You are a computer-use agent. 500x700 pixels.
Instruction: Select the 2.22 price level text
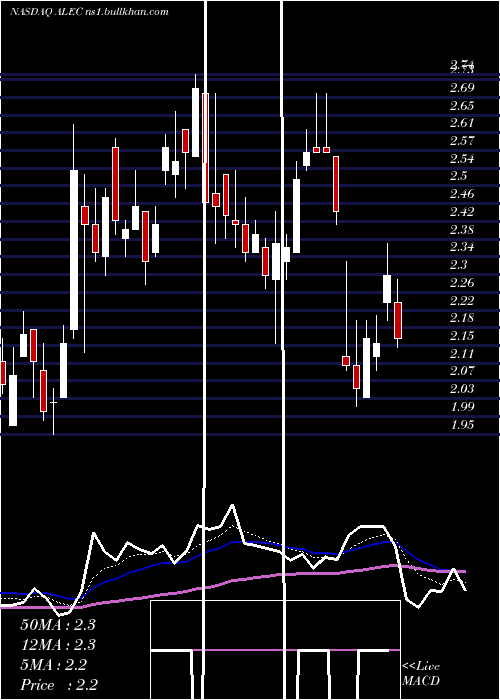point(462,300)
